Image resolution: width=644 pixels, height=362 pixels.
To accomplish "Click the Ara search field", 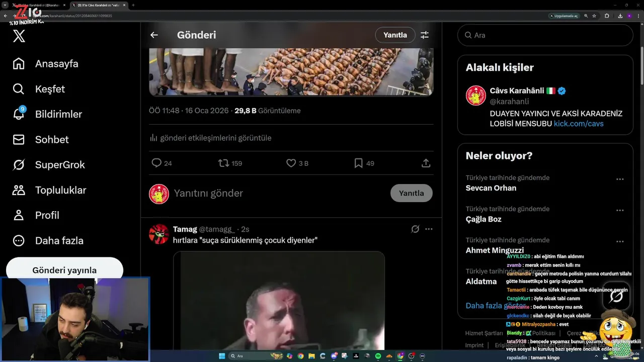I will click(x=545, y=35).
